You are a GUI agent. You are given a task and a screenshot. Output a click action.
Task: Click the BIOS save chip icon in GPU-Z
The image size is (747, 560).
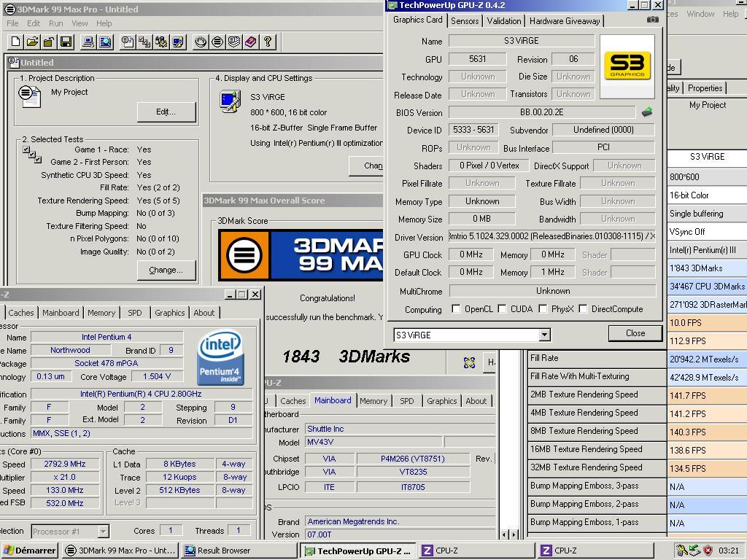click(646, 112)
